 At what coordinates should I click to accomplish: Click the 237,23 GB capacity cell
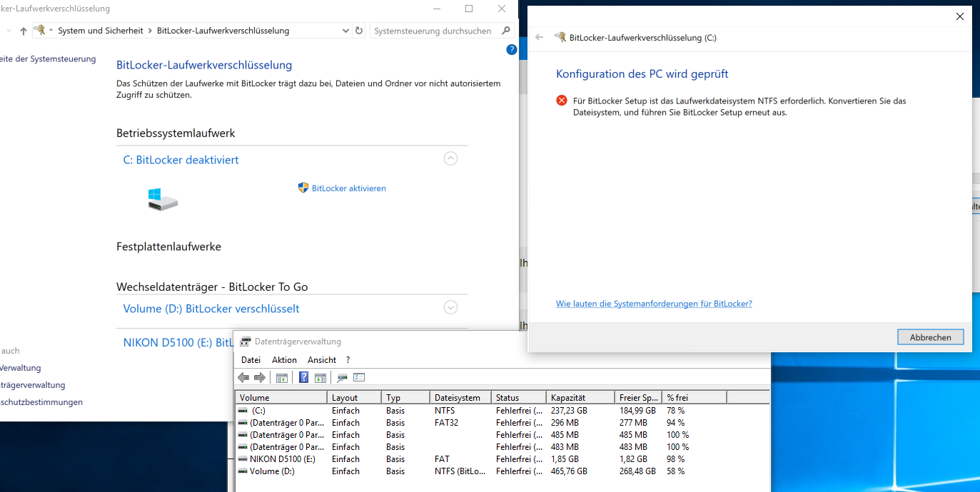(x=569, y=411)
